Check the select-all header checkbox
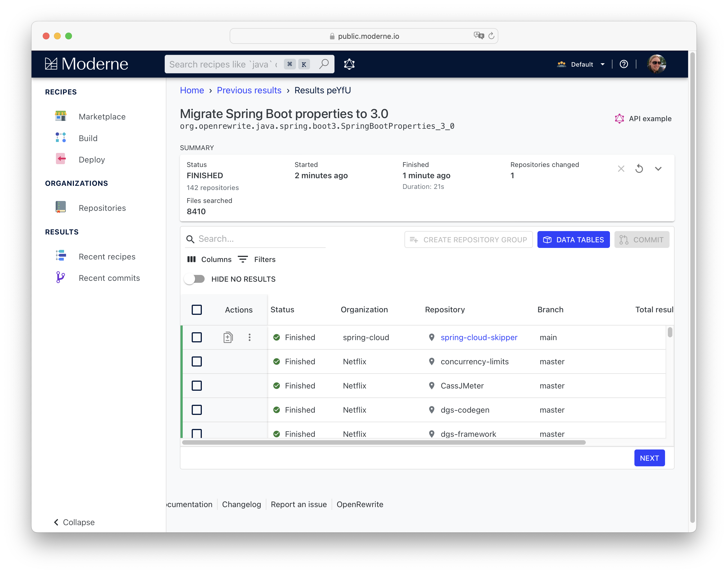 coord(196,309)
